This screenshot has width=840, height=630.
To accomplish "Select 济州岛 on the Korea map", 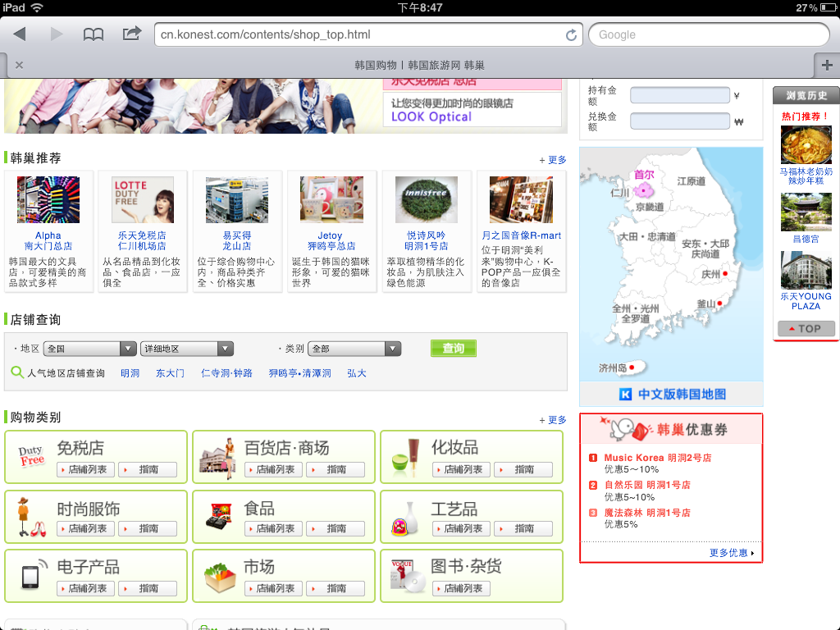I will click(x=613, y=368).
